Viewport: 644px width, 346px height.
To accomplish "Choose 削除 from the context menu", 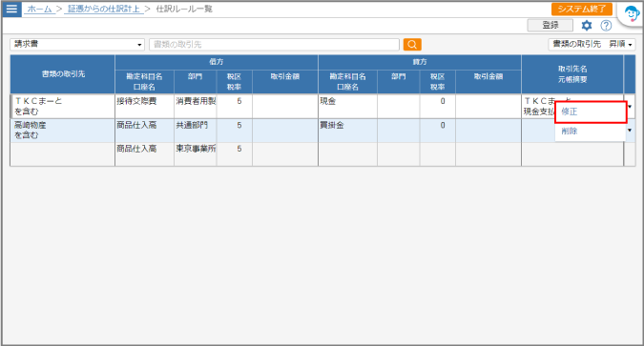I will [x=591, y=132].
